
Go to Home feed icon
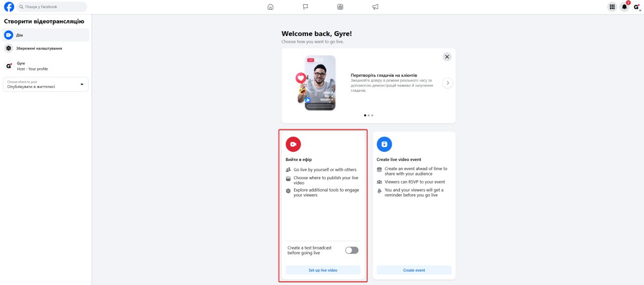pos(270,7)
